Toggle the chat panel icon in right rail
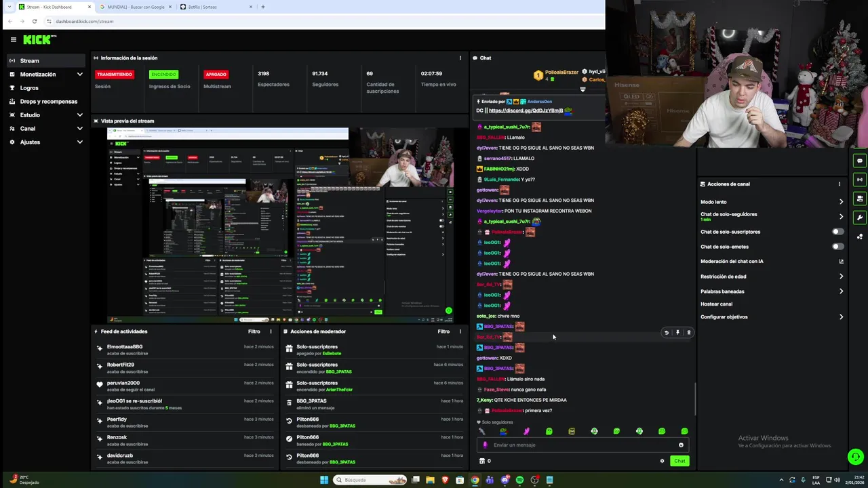 tap(860, 161)
